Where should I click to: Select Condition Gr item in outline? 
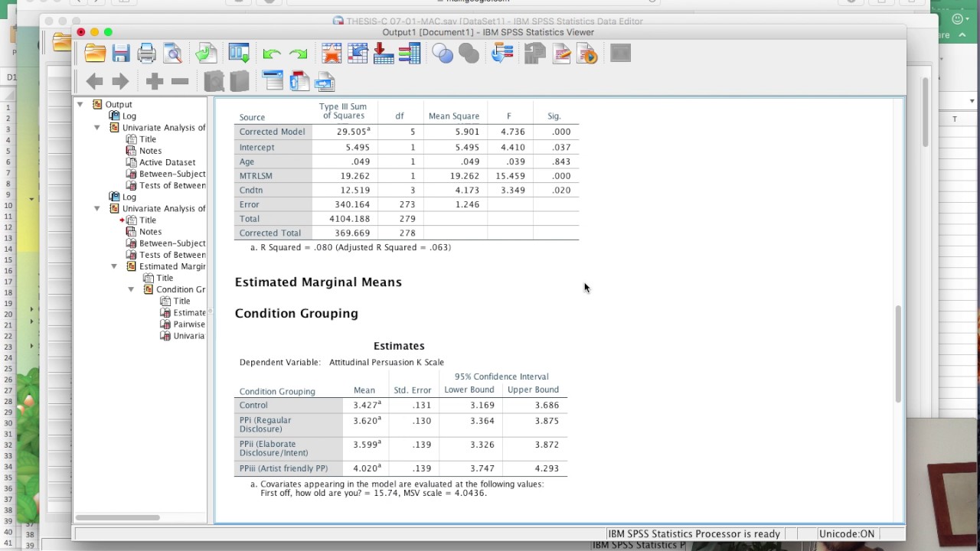(x=181, y=289)
